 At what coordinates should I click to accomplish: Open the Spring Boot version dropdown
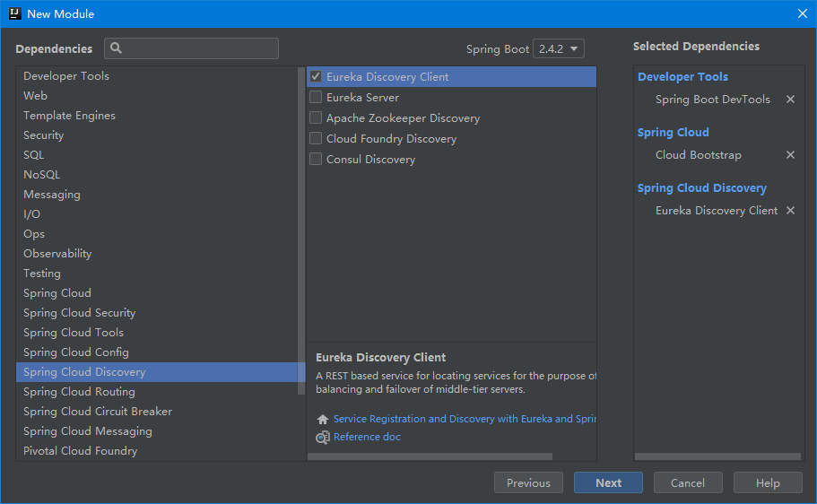click(x=558, y=48)
